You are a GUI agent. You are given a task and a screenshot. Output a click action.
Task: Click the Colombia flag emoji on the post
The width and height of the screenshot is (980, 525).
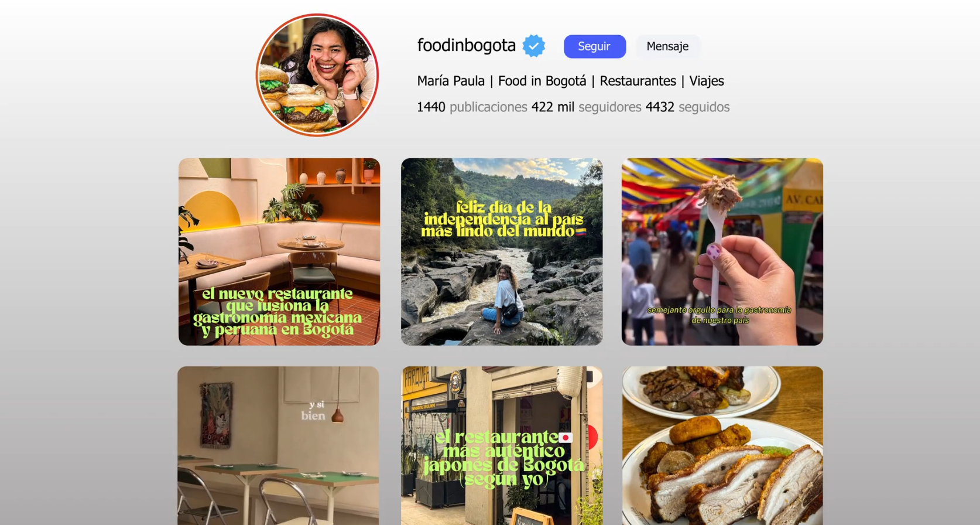580,232
